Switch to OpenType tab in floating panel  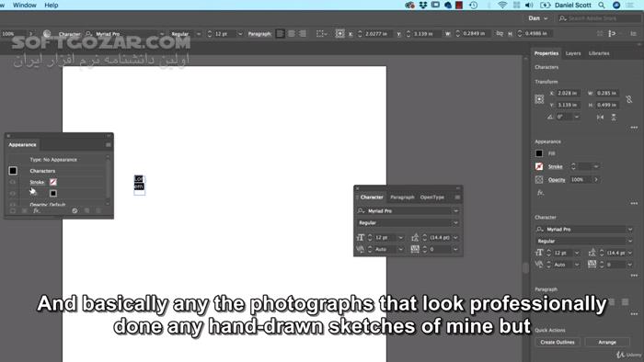click(x=432, y=198)
